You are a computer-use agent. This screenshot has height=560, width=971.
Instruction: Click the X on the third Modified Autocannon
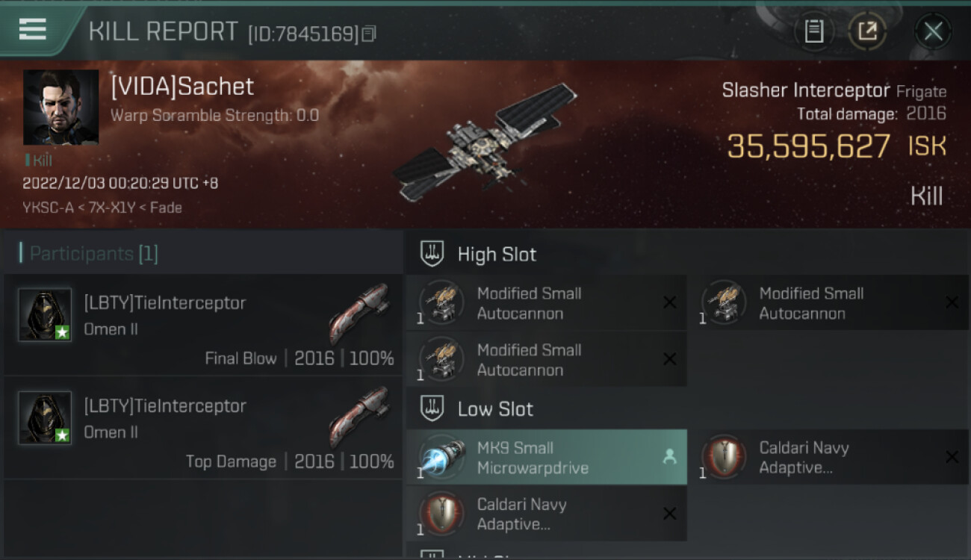[670, 359]
